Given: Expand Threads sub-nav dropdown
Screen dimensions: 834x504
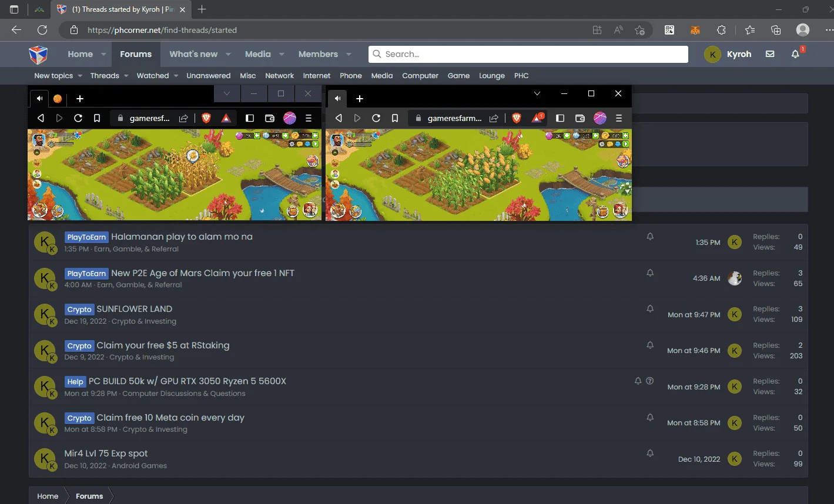Looking at the screenshot, I should [126, 76].
